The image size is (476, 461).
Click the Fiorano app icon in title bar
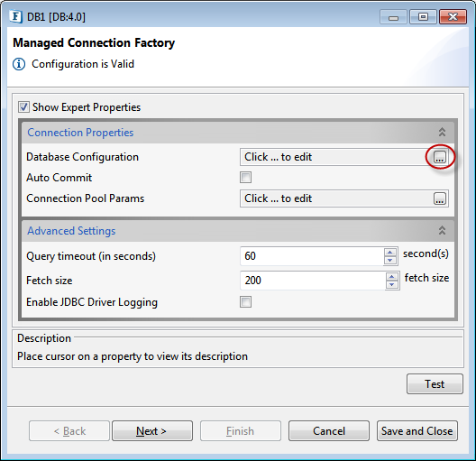pyautogui.click(x=15, y=16)
